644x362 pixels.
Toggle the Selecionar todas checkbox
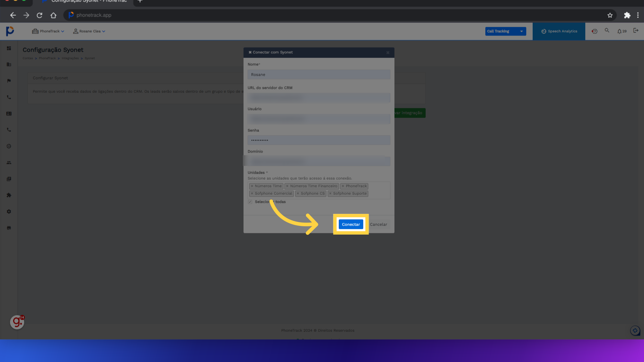point(250,202)
